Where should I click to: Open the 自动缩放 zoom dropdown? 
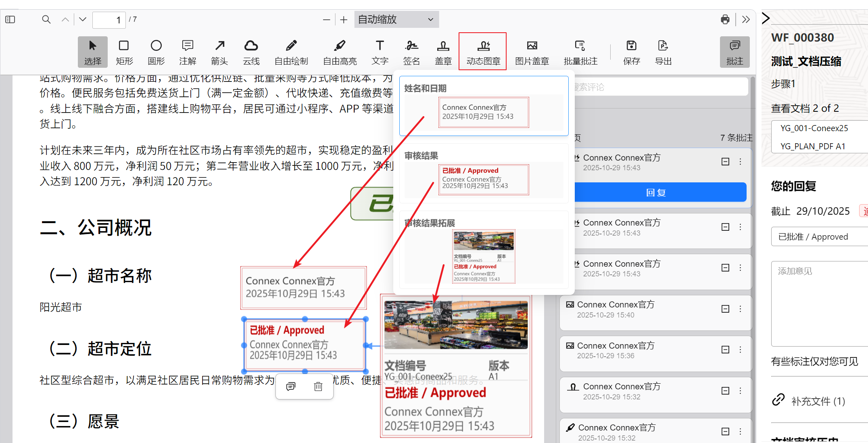tap(396, 19)
